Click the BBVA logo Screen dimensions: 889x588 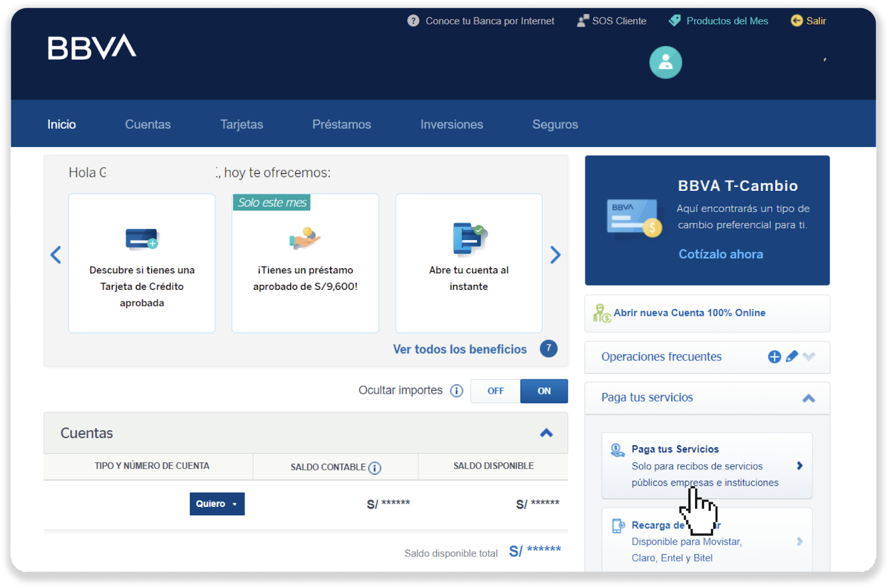click(x=92, y=47)
